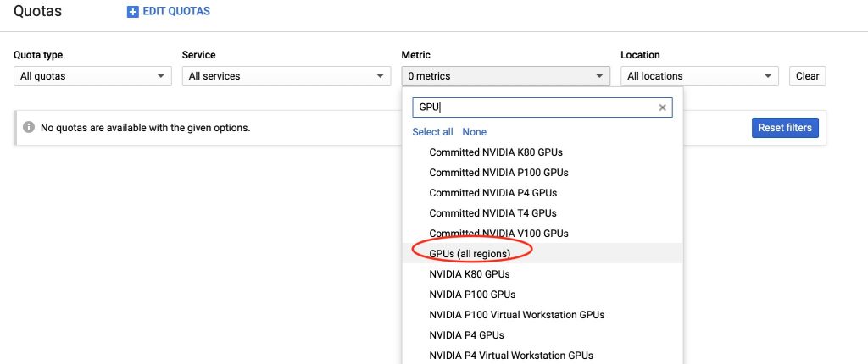Collapse the 0 metrics dropdown
This screenshot has height=364, width=868.
click(x=505, y=76)
